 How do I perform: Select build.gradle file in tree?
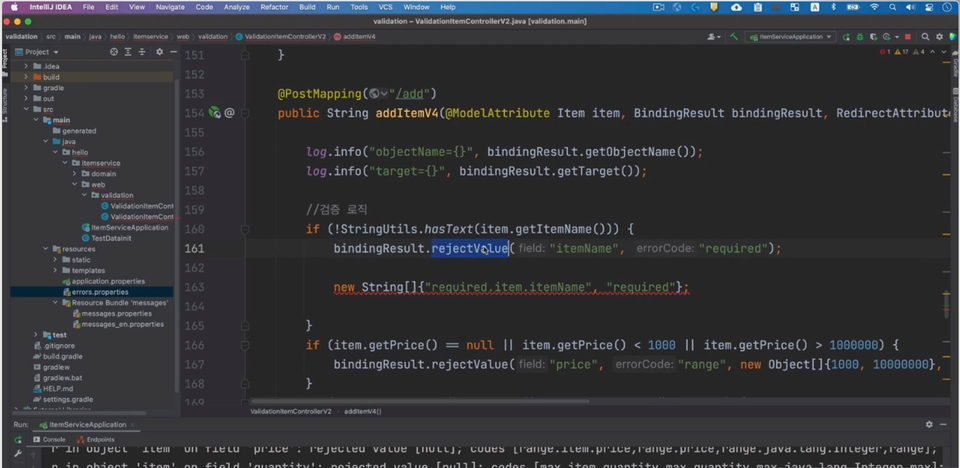[x=58, y=356]
